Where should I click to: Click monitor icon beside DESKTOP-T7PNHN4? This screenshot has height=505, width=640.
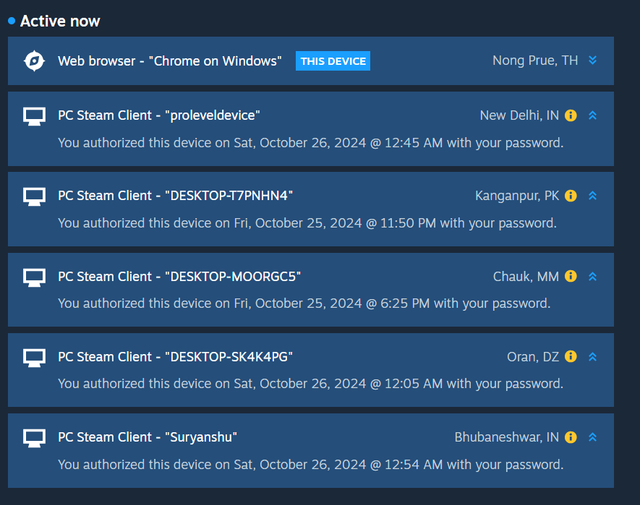tap(34, 196)
